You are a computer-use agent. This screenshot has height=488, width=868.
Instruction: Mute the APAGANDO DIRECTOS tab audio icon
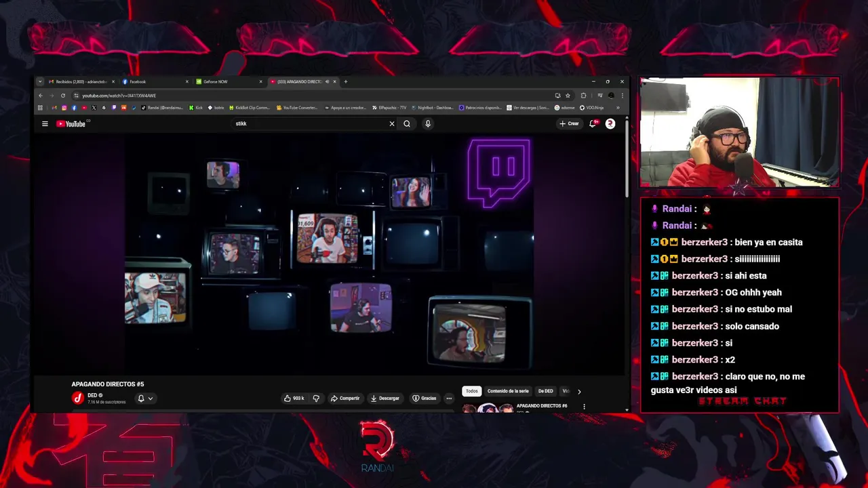pos(327,81)
